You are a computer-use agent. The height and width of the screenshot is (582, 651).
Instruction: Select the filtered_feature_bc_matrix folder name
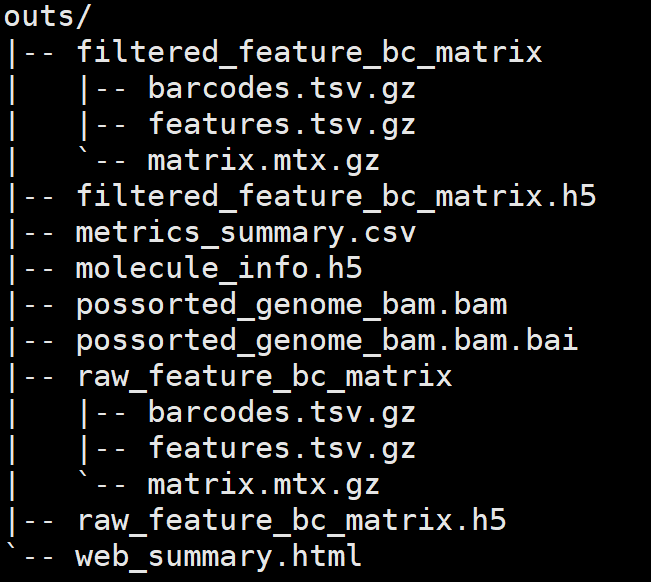pyautogui.click(x=309, y=52)
